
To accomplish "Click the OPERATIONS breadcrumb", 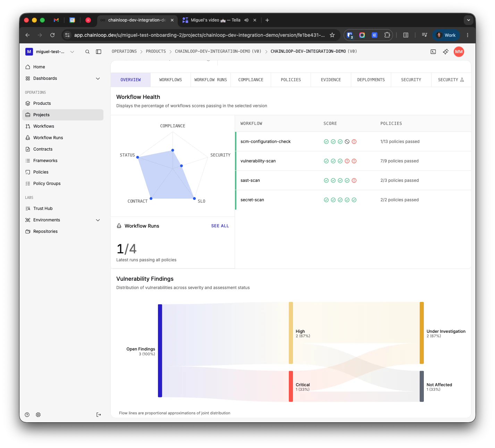I will (x=124, y=51).
